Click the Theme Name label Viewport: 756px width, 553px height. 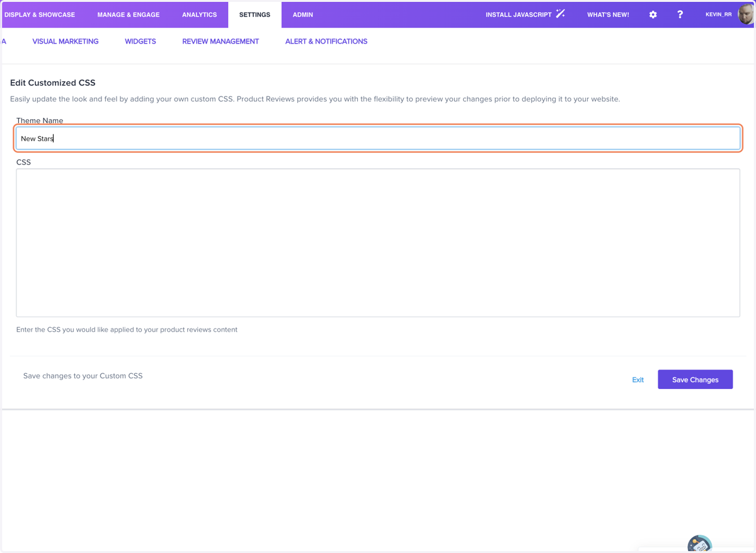coord(40,120)
